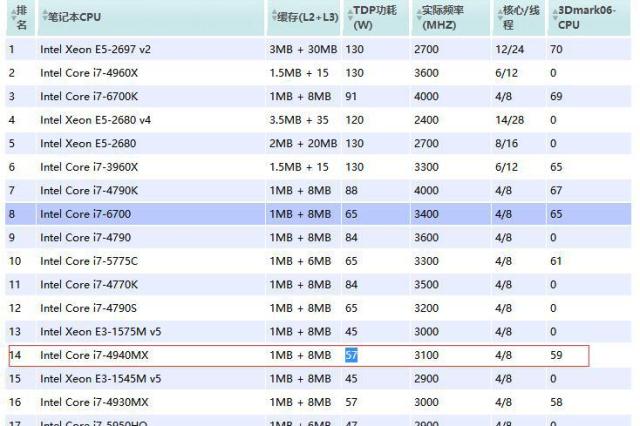This screenshot has height=426, width=640.
Task: Click frequency 3400 in the i7-6700 row
Action: coord(427,214)
